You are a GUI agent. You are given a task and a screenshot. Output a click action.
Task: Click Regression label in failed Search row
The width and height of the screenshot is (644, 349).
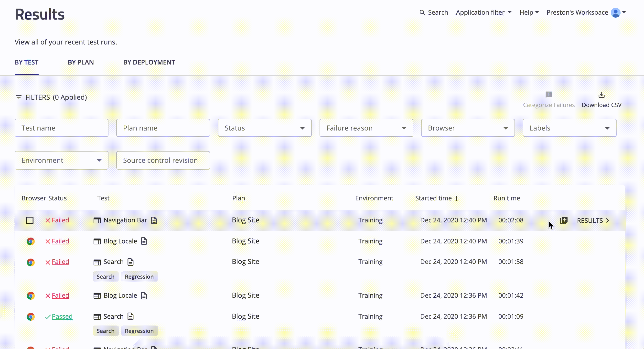(139, 276)
